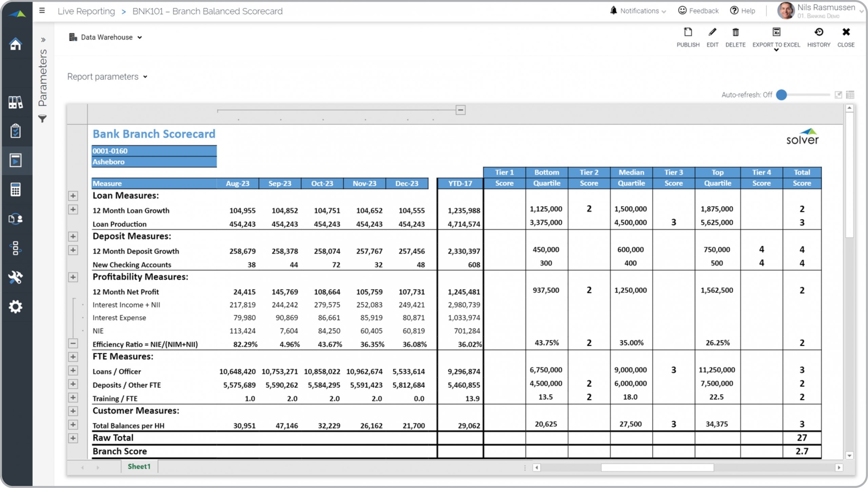The image size is (868, 488).
Task: Click the calculator icon in sidebar
Action: coord(16,189)
